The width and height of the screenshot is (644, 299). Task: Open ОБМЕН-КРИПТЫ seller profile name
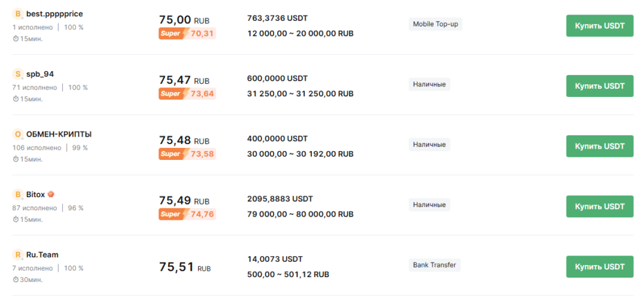pos(58,134)
